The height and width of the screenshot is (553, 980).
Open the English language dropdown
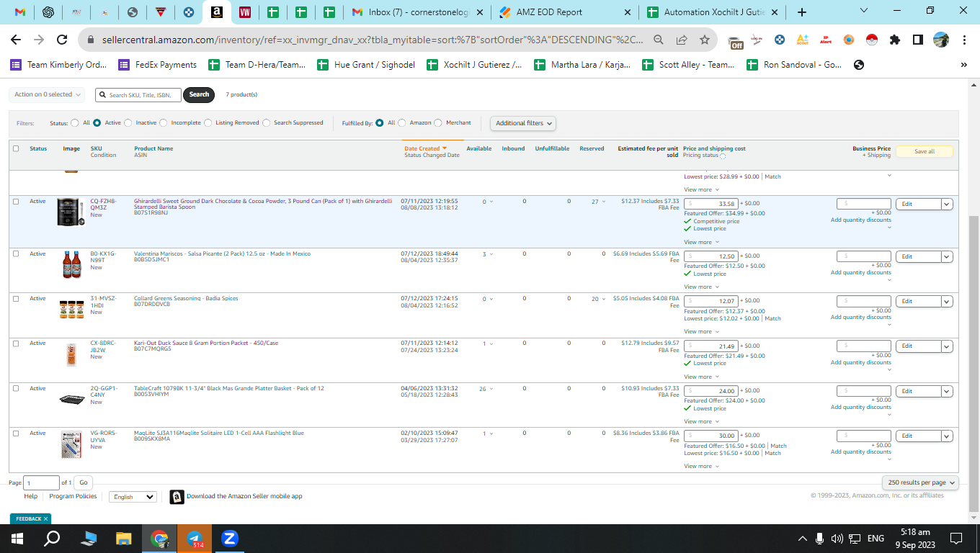pyautogui.click(x=133, y=497)
